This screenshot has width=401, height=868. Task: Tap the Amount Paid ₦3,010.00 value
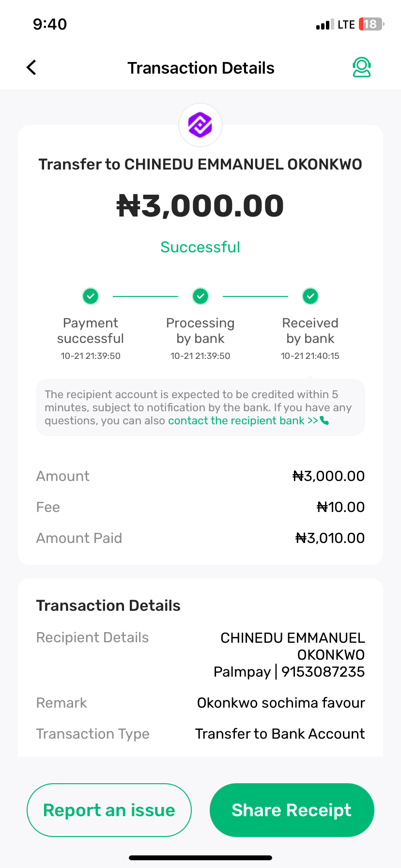pos(330,538)
